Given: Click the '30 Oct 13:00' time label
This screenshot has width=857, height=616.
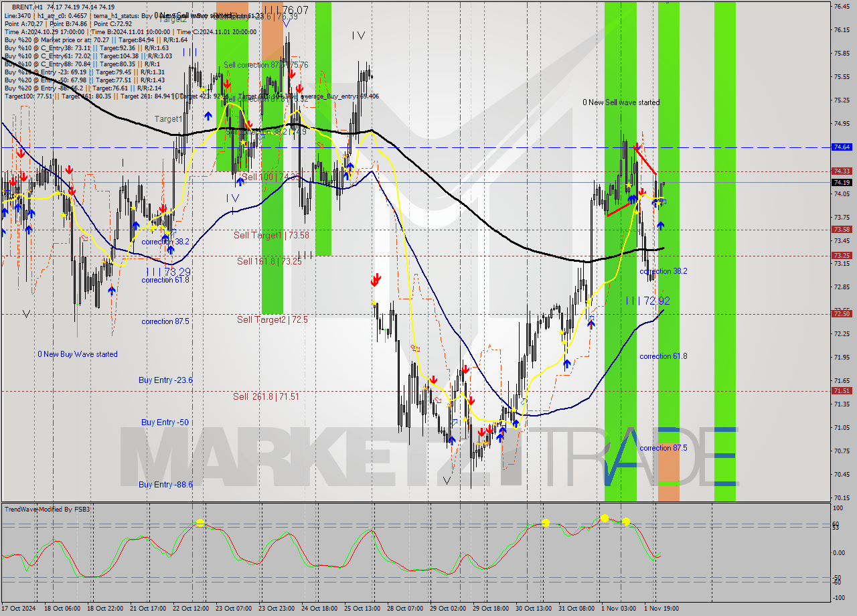Looking at the screenshot, I should coord(534,609).
